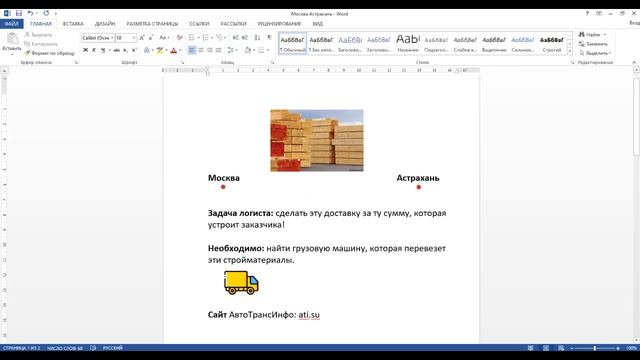640x360 pixels.
Task: Toggle Italic (К) formatting
Action: click(94, 50)
